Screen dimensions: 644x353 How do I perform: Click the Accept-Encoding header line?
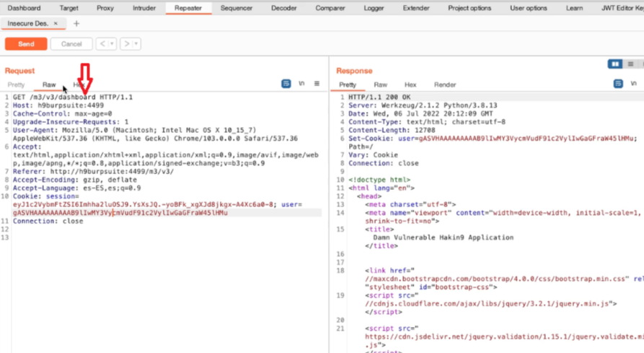point(75,180)
